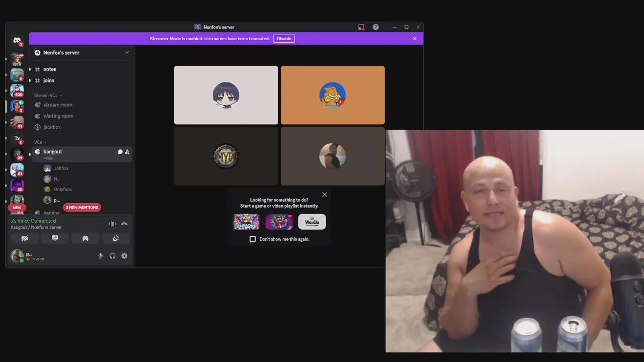
Task: Click the '3 NEW MENTIONS' pill
Action: pos(82,207)
